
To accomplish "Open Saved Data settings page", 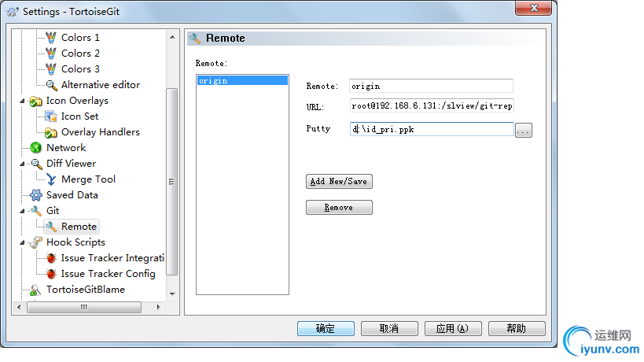I will [72, 194].
